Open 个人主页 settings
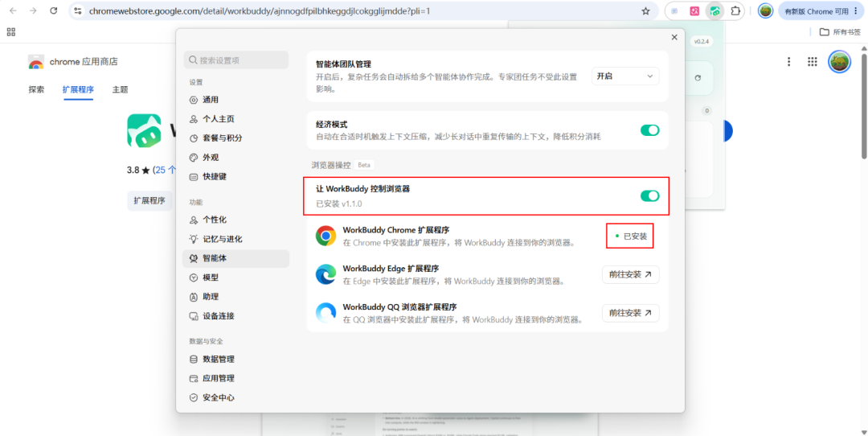 pyautogui.click(x=235, y=119)
